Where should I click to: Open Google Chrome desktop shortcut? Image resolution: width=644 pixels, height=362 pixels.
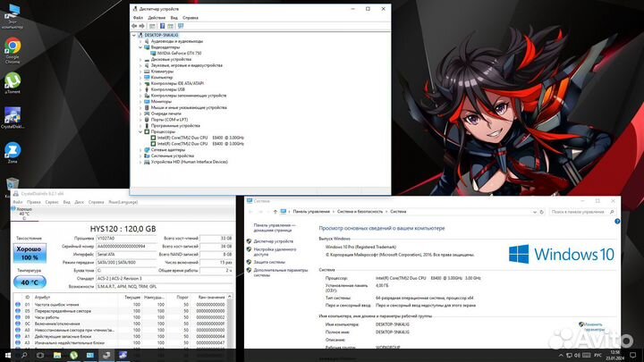(x=13, y=47)
